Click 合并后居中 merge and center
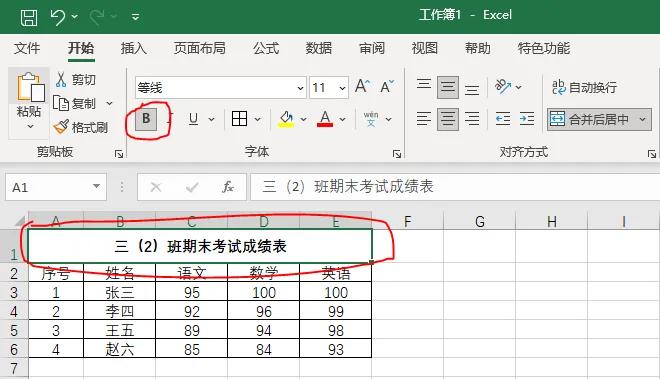The height and width of the screenshot is (379, 660). [x=590, y=119]
